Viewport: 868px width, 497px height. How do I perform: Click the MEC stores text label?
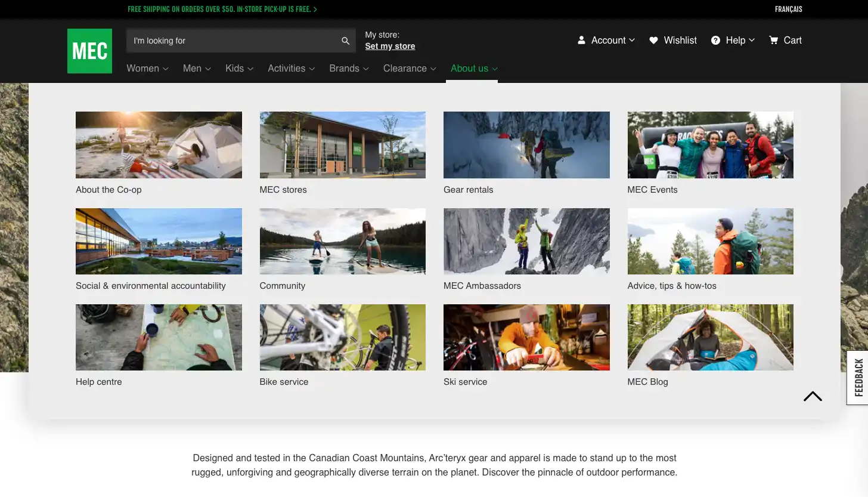(283, 190)
